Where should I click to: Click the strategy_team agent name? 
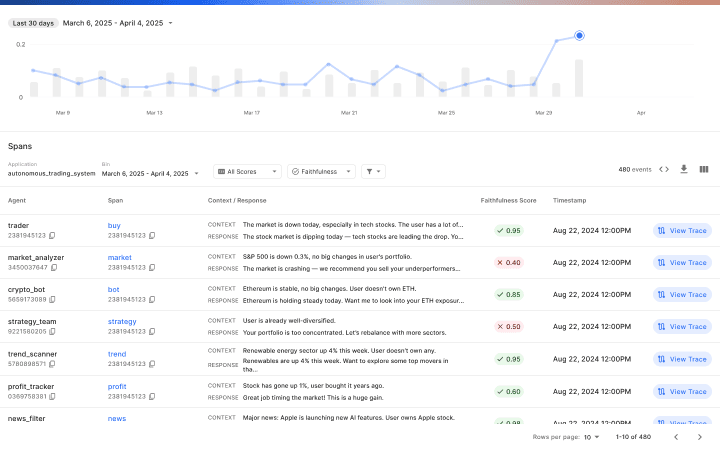click(32, 321)
